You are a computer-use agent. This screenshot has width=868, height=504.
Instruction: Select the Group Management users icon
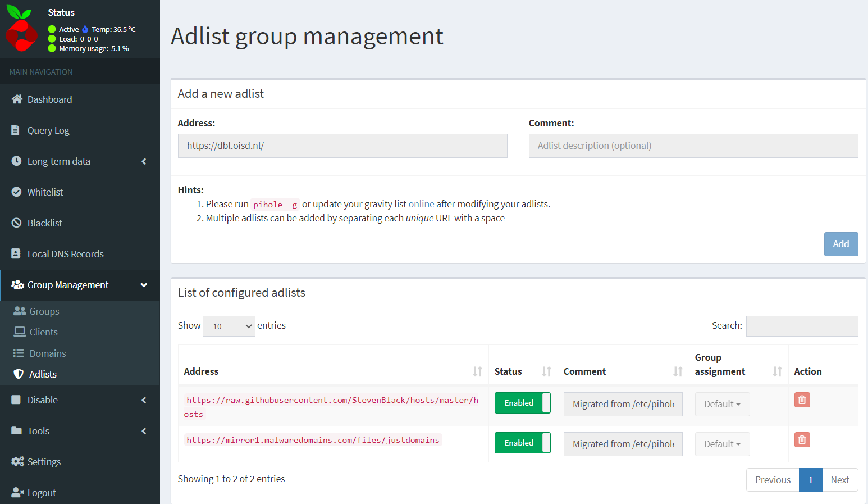click(17, 285)
